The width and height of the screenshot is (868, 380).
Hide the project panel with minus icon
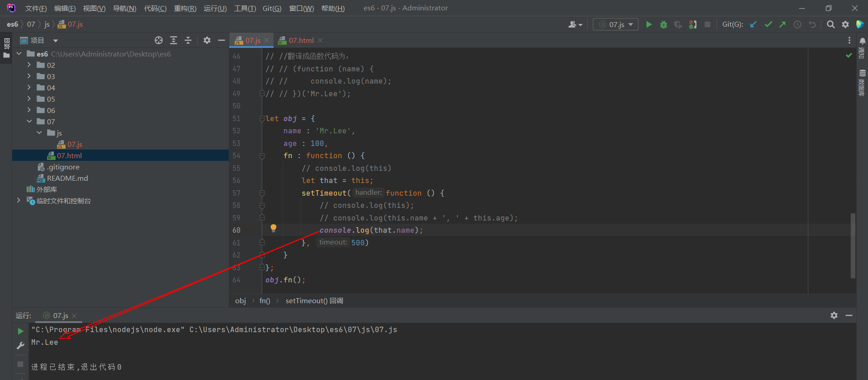tap(222, 40)
